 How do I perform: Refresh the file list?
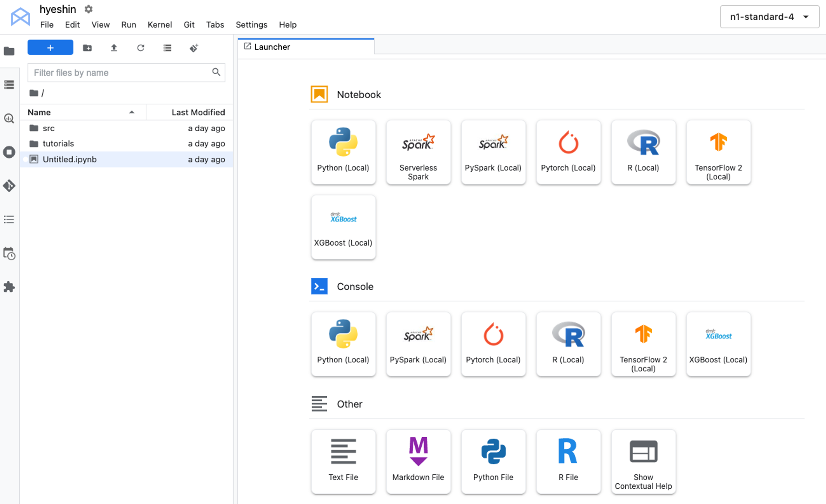pos(140,48)
